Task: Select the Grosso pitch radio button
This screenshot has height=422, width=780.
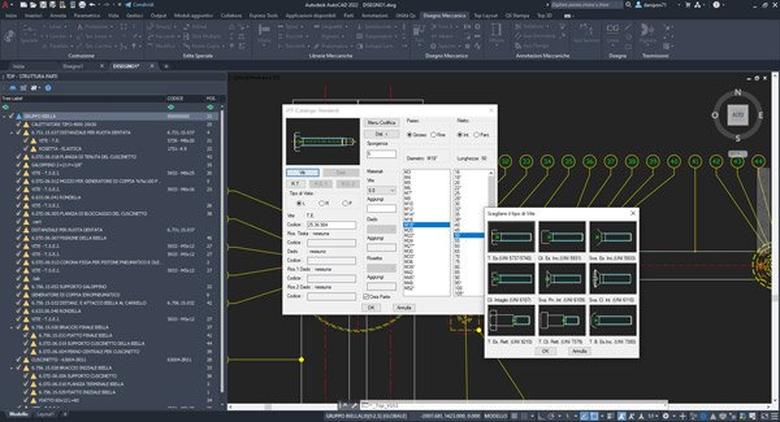Action: point(409,133)
